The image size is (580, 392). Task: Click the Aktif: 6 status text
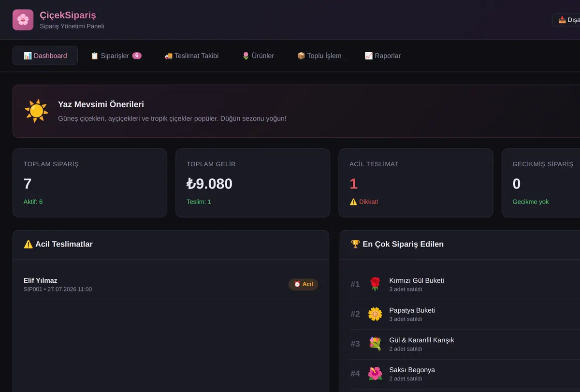pos(33,202)
